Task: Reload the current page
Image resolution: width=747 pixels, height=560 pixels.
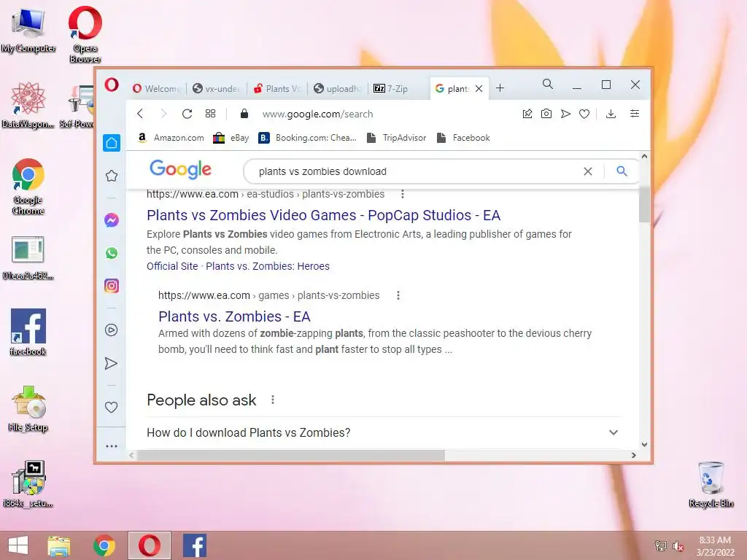Action: pyautogui.click(x=187, y=114)
